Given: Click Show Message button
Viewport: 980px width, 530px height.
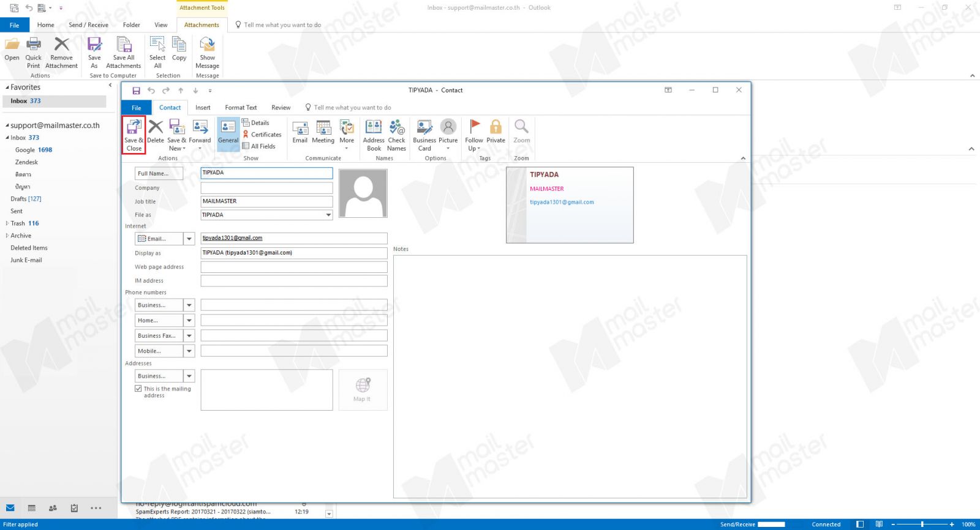Looking at the screenshot, I should (x=207, y=53).
